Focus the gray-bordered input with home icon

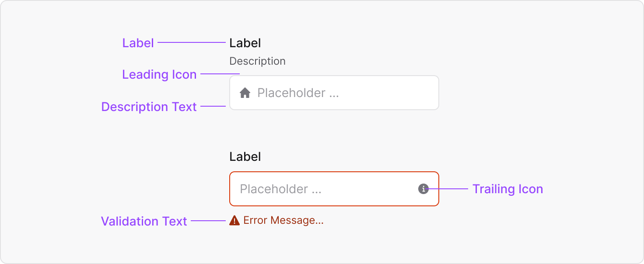pos(334,93)
